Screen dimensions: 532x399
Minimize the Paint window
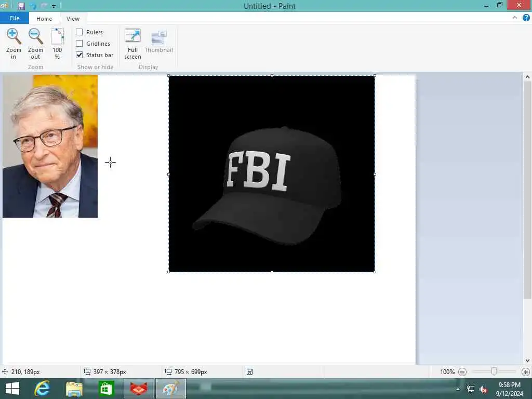coord(486,6)
